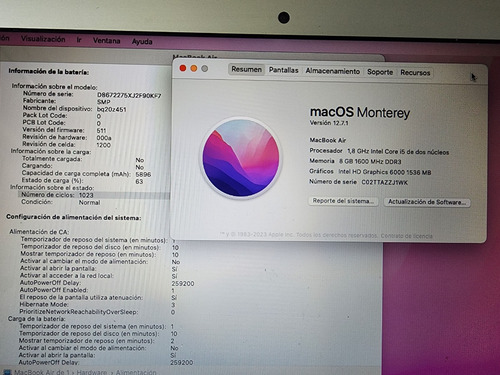Click the Revisión de celda value 1200
500x375 pixels.
click(103, 145)
